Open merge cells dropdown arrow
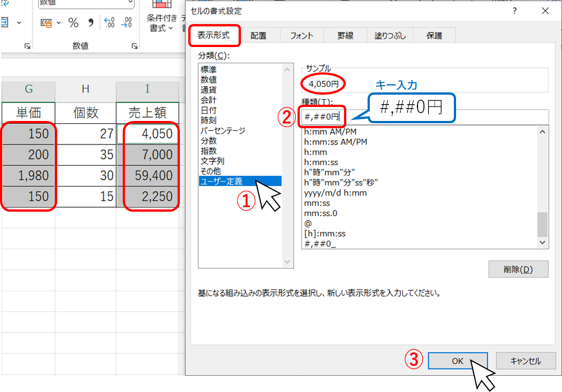562x392 pixels. click(19, 23)
